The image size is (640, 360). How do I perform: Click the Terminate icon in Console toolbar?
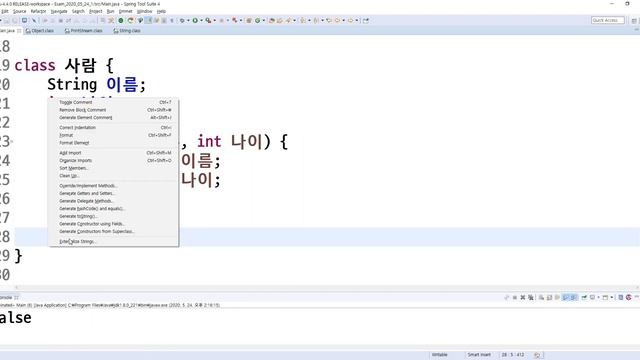coord(515,298)
